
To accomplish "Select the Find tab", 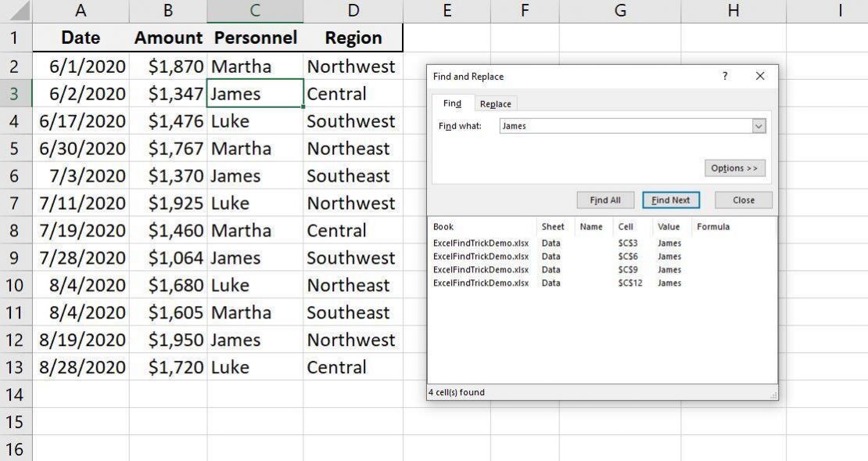I will [x=454, y=103].
